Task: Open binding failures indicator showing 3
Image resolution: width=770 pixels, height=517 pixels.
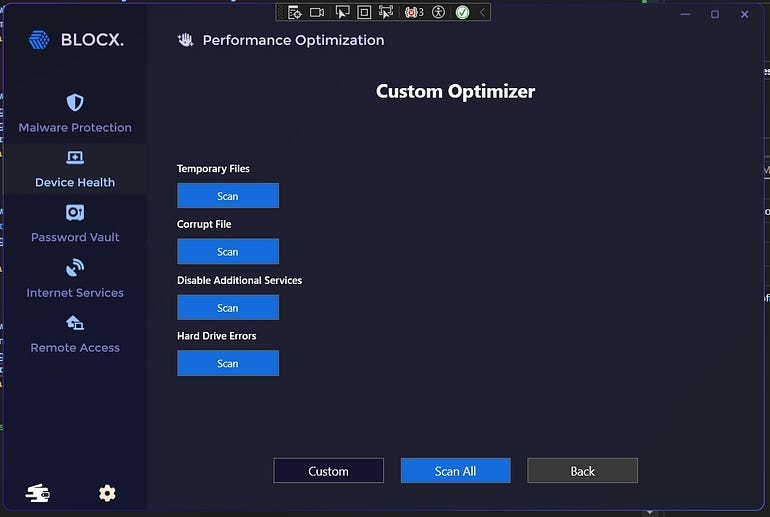Action: [413, 12]
